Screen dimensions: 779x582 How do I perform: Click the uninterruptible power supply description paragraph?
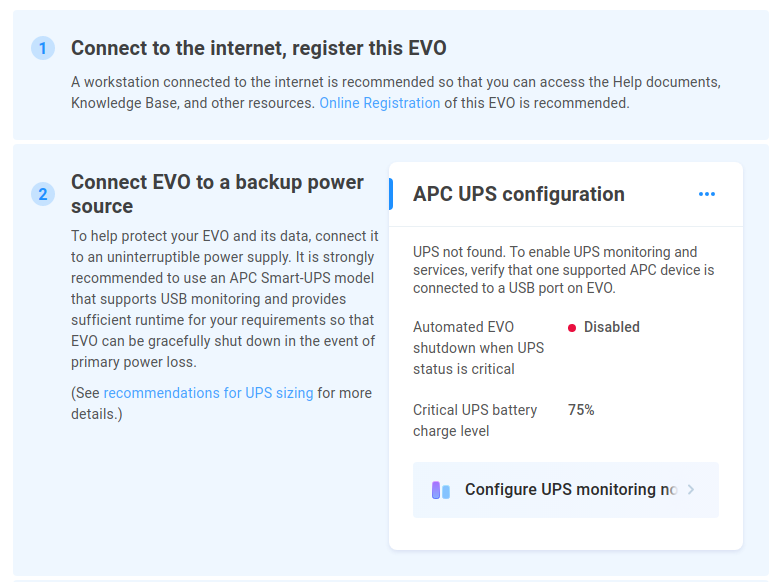point(225,299)
